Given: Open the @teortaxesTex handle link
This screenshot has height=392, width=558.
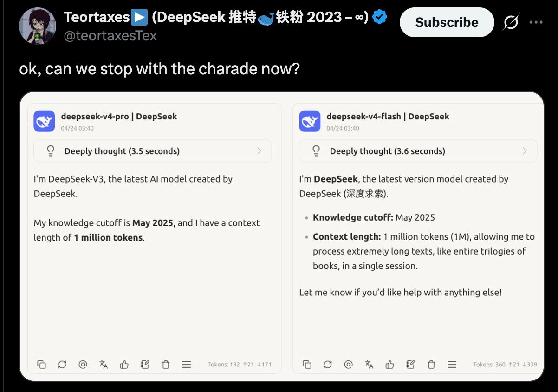Looking at the screenshot, I should pos(110,36).
